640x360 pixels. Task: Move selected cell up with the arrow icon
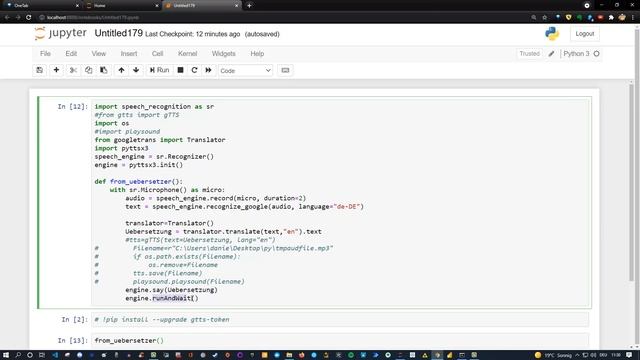(121, 70)
